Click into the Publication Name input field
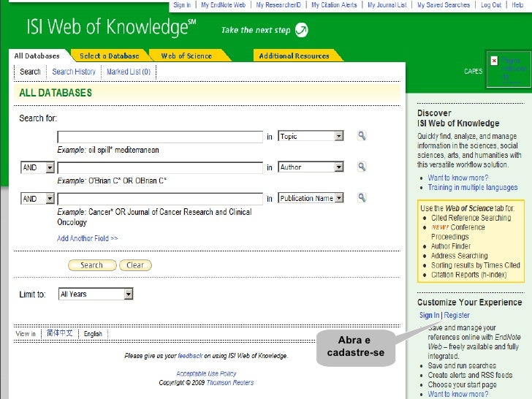 [160, 199]
